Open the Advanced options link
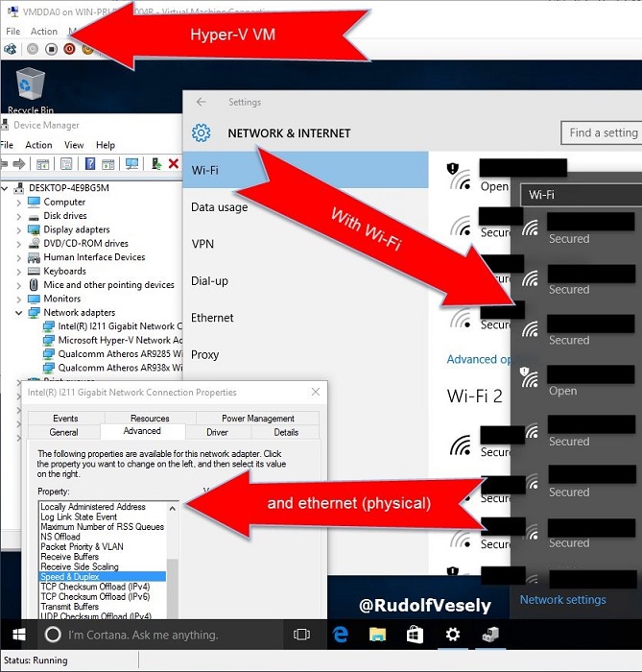 pyautogui.click(x=479, y=359)
